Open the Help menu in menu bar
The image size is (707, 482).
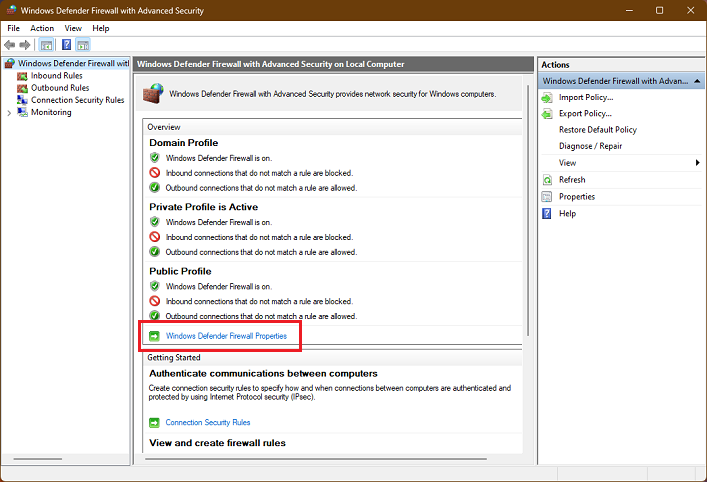pos(101,28)
